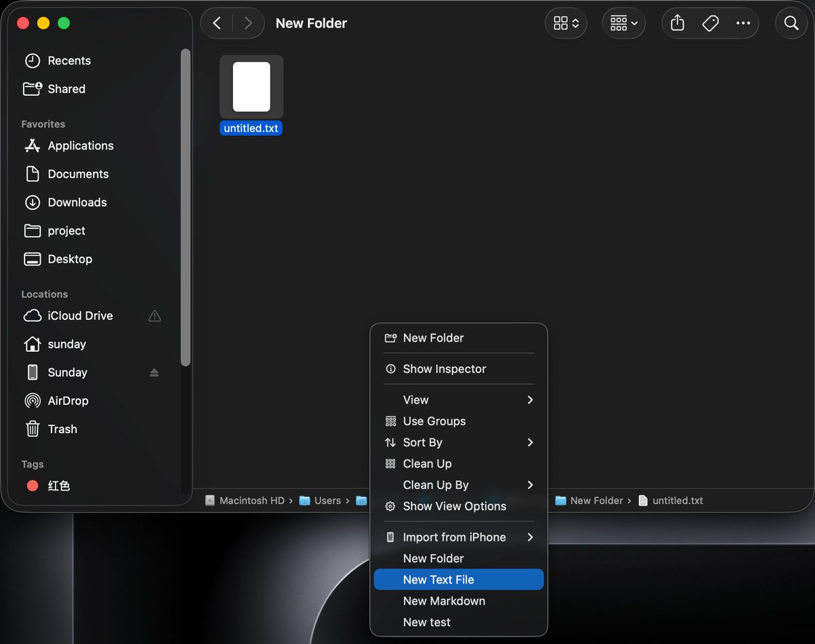
Task: Expand the View submenu
Action: 459,400
